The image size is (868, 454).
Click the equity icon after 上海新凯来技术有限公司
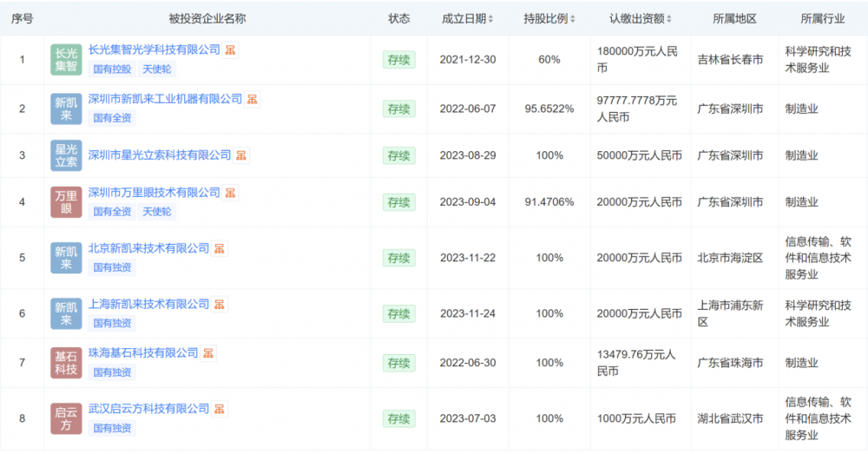[x=220, y=305]
